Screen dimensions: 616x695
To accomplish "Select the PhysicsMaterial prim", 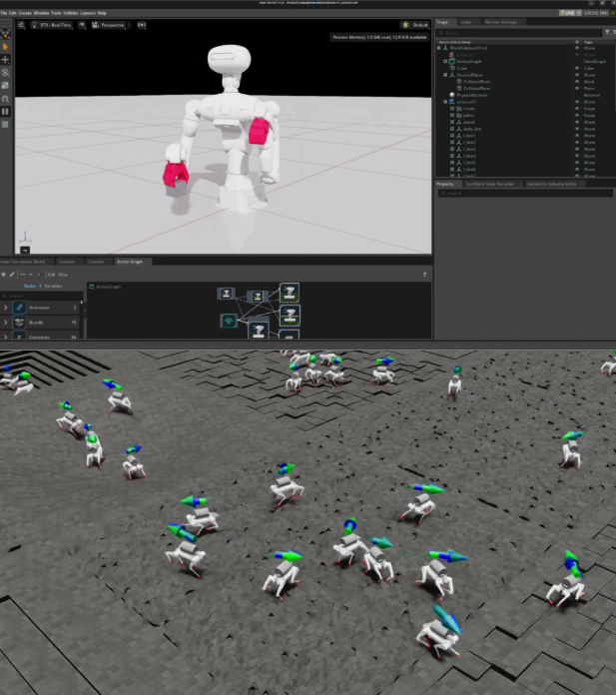I will pyautogui.click(x=472, y=95).
